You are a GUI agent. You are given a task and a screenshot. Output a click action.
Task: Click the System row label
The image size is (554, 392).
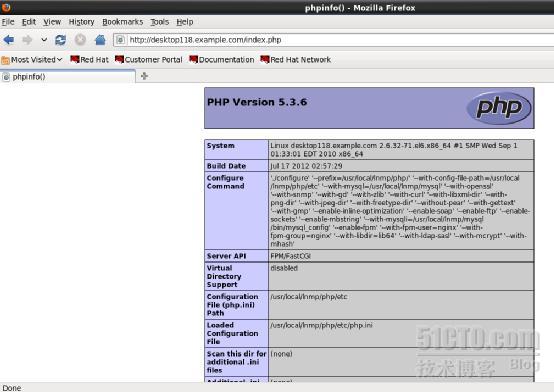[x=220, y=146]
